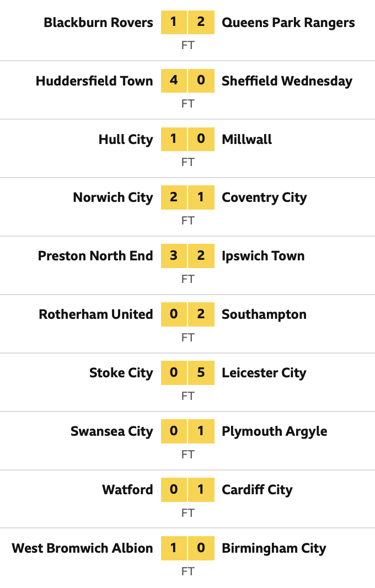Click the Watford team name
Image resolution: width=375 pixels, height=588 pixels.
[x=127, y=490]
